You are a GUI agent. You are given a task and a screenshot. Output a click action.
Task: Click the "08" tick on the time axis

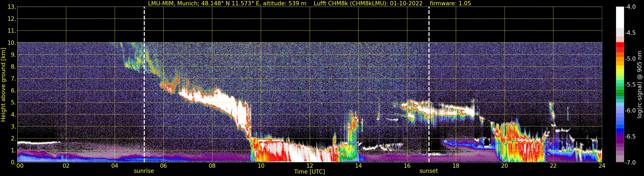[212, 166]
